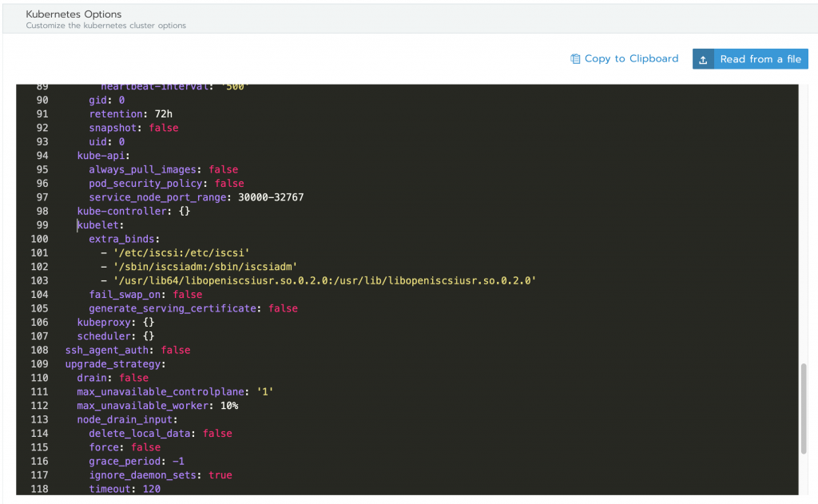
Task: Click the Copy to Clipboard link text
Action: click(631, 58)
